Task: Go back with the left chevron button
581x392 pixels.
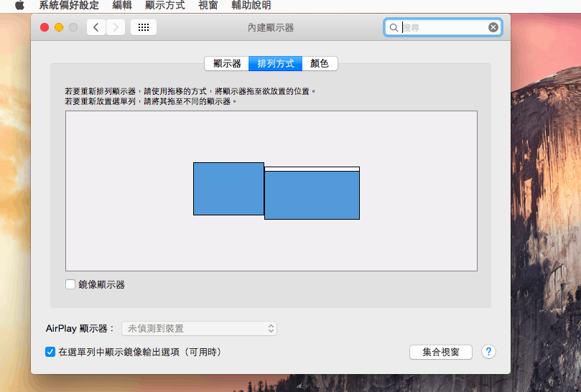Action: 96,27
